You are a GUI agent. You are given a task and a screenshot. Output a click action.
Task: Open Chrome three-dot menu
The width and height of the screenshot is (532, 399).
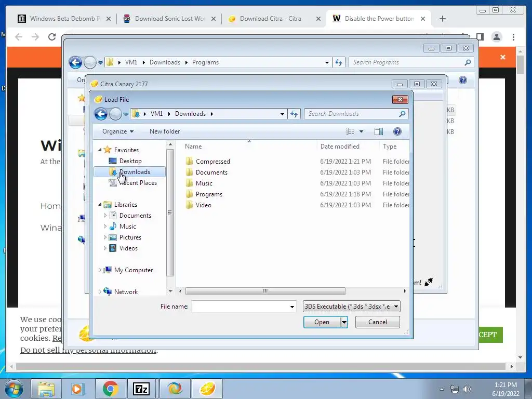tap(513, 37)
